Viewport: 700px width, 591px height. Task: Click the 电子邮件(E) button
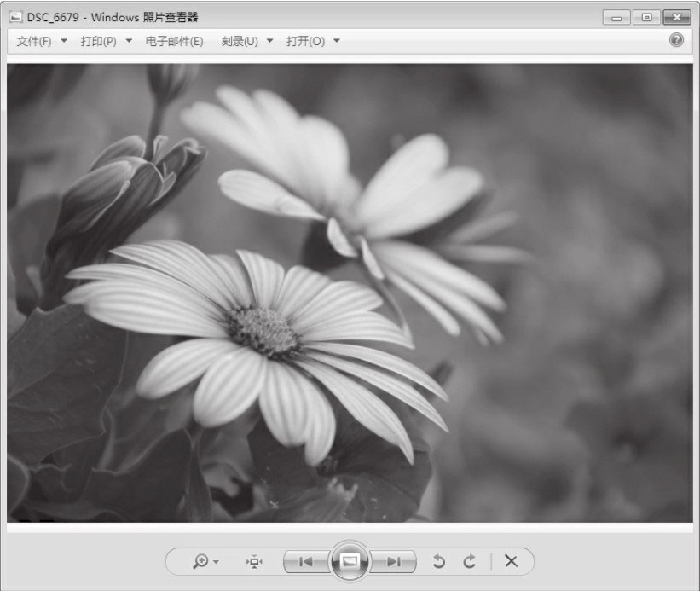click(174, 41)
